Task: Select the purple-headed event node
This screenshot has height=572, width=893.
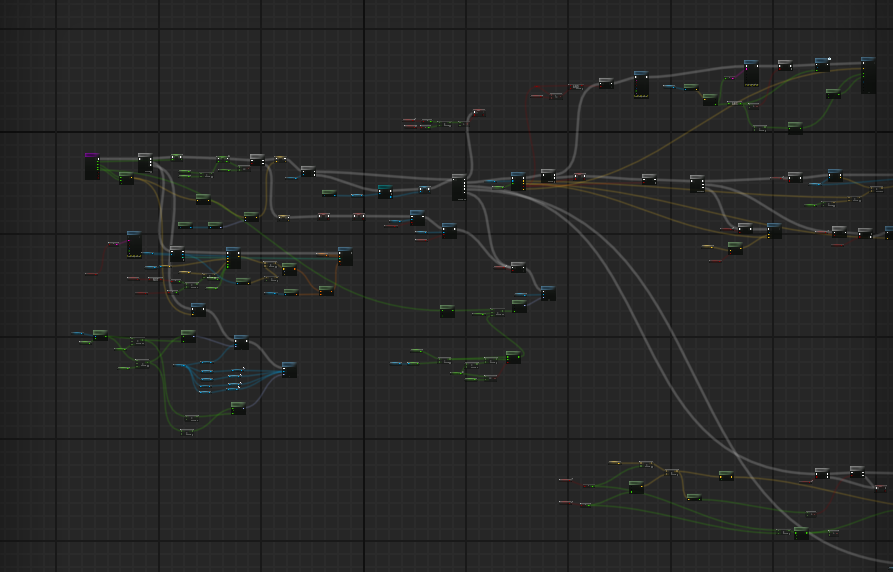Action: point(92,166)
